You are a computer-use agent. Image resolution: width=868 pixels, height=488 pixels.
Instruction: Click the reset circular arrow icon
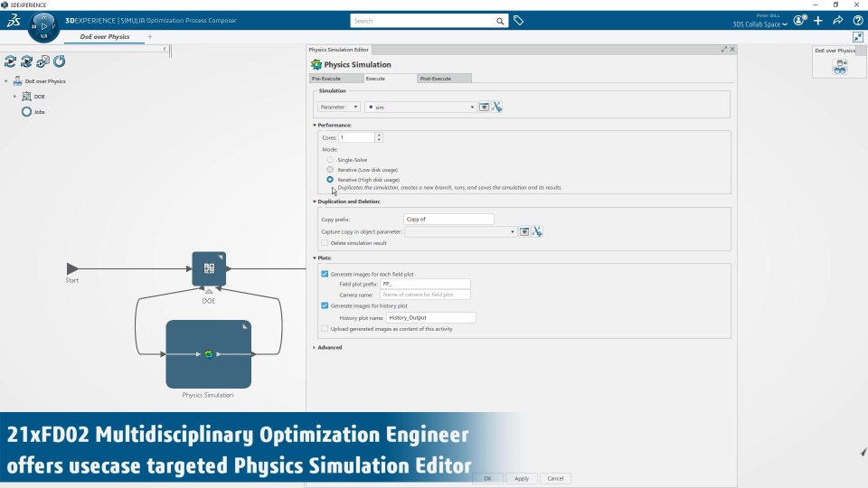[x=60, y=61]
